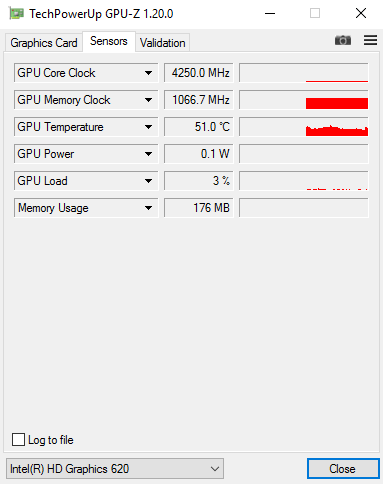Click the GPU-Z app icon in title bar
The image size is (383, 484).
(16, 14)
